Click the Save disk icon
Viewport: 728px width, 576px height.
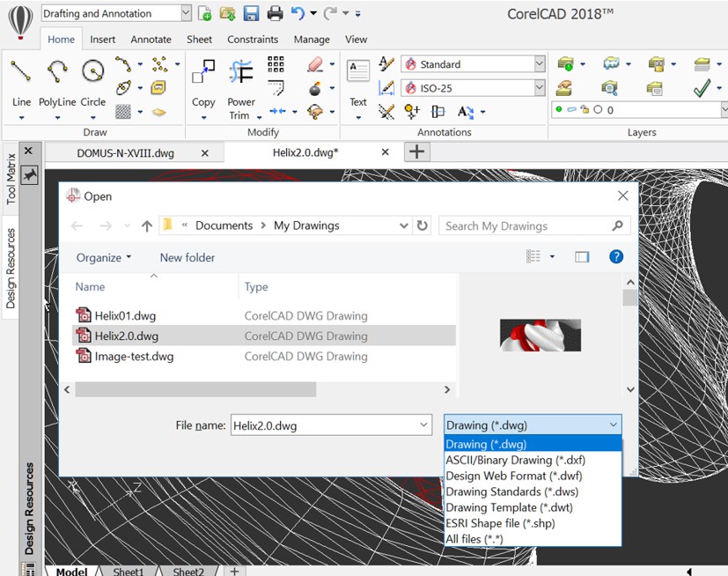(x=251, y=13)
